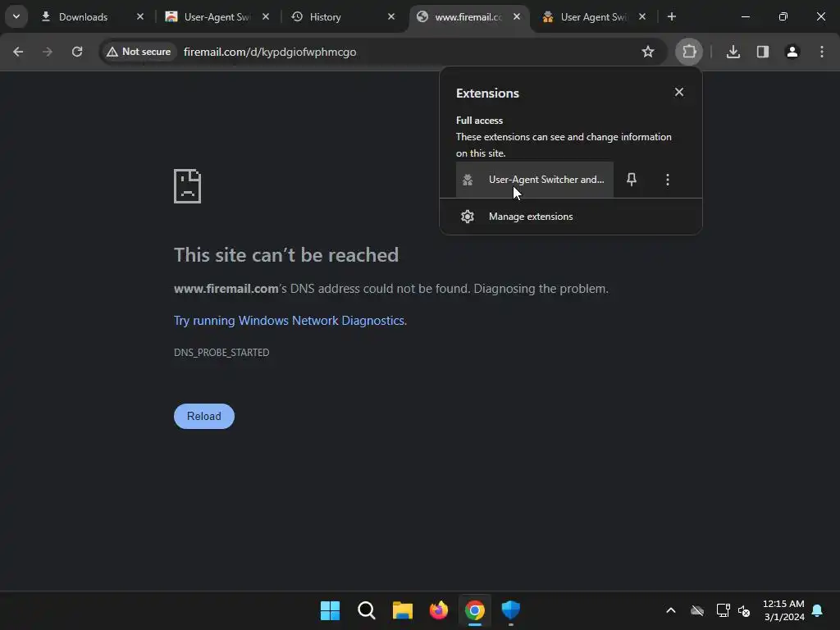Open clock showing 12:15 AM

click(783, 610)
